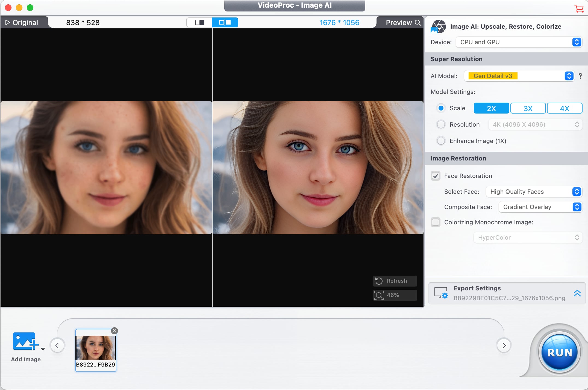Click the AI Model help question mark
Viewport: 588px width, 390px height.
pyautogui.click(x=580, y=76)
